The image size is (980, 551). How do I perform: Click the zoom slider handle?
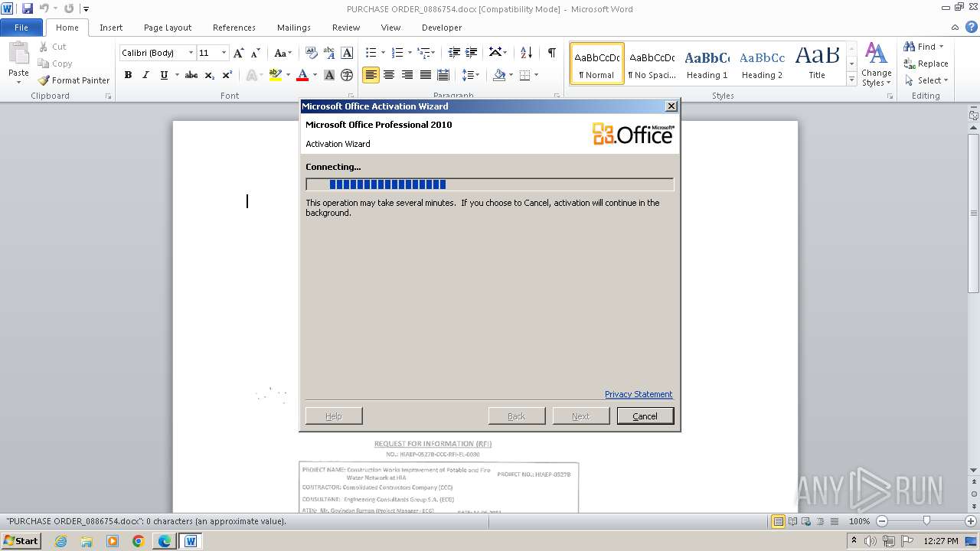926,521
